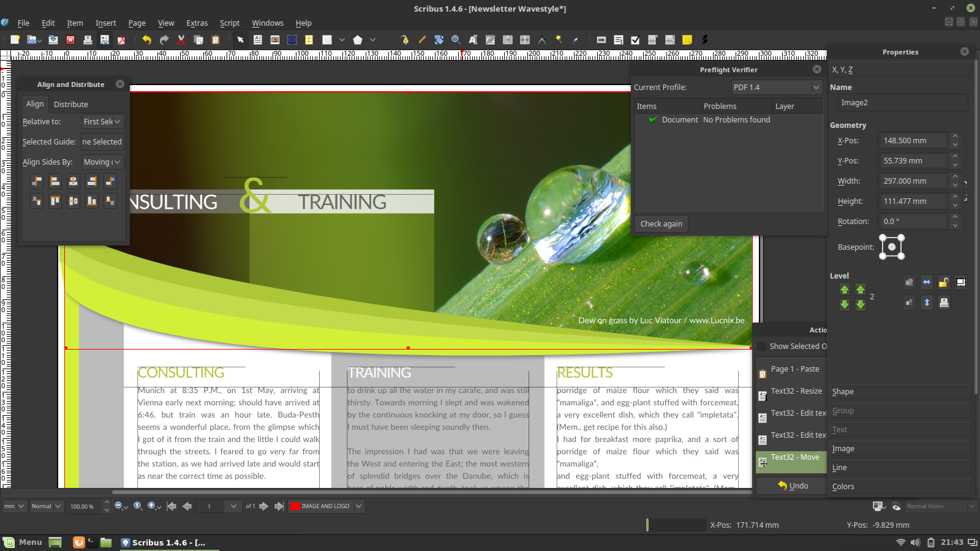Image resolution: width=980 pixels, height=551 pixels.
Task: Click the red layer color swatch near IMAGE AND LOGO
Action: click(x=296, y=506)
